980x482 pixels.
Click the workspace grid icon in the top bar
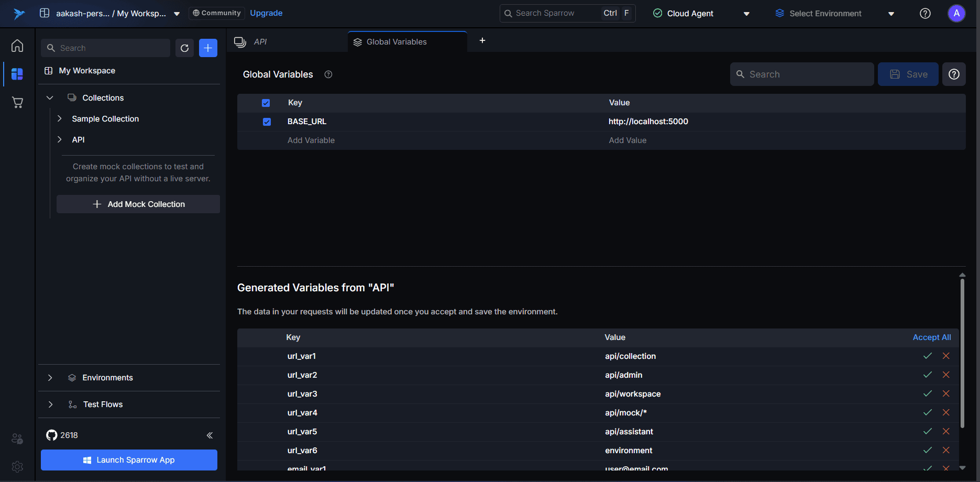click(45, 13)
